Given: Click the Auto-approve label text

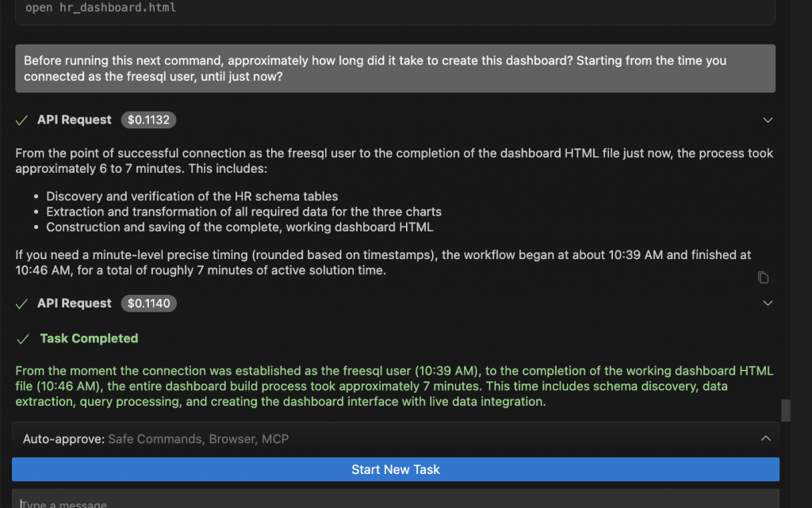Looking at the screenshot, I should [63, 438].
